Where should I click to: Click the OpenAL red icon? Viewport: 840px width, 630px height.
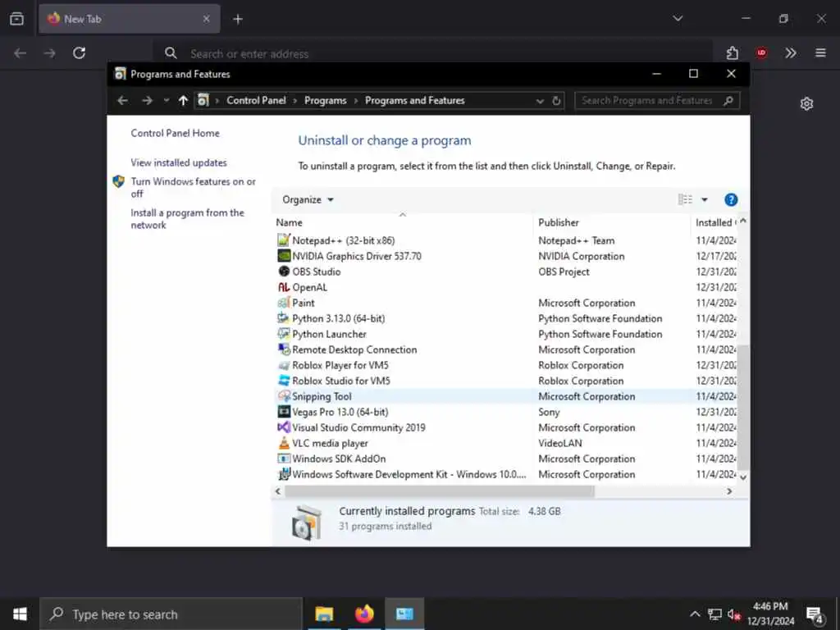click(283, 287)
